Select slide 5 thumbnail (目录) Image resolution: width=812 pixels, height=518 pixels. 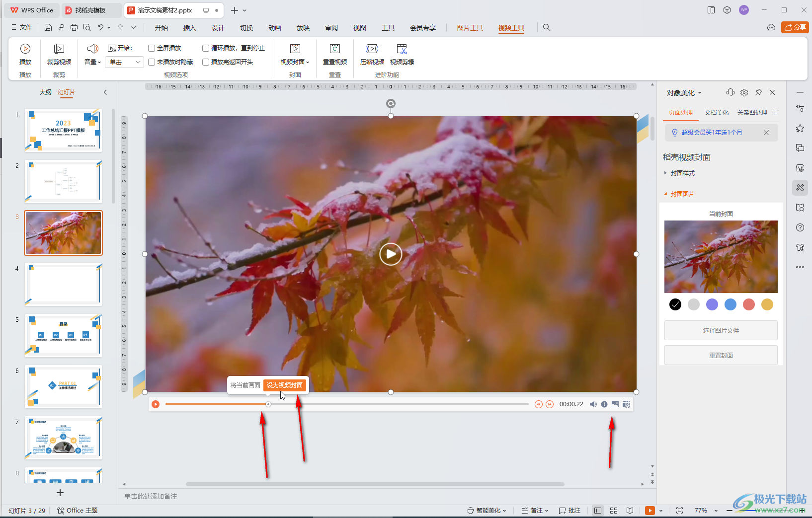coord(64,336)
